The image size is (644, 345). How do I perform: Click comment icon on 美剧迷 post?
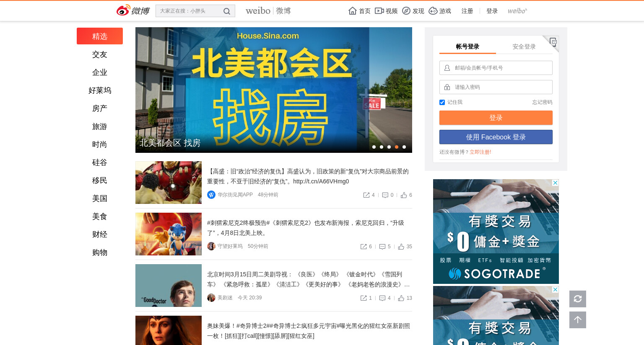tap(382, 298)
